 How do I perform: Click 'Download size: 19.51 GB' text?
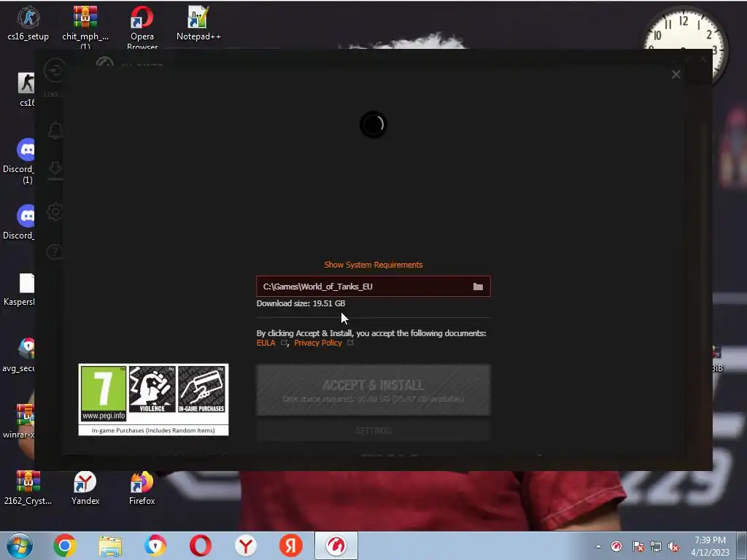(301, 303)
